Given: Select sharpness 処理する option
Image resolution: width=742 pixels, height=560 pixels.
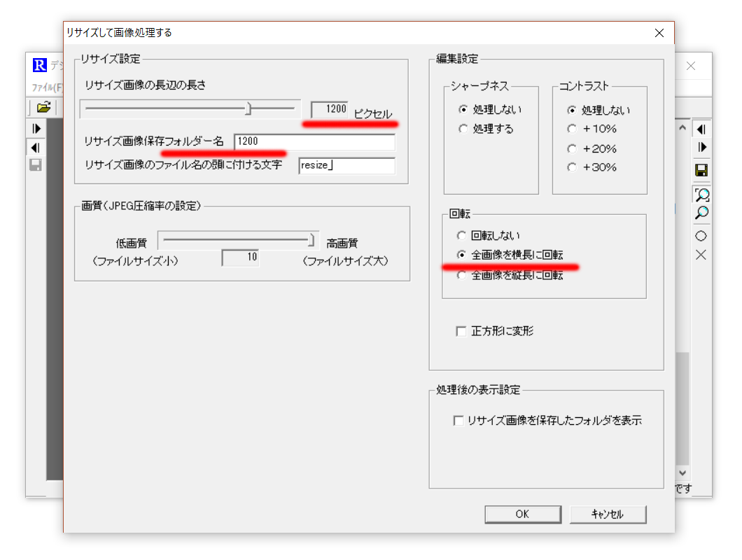Looking at the screenshot, I should (x=486, y=129).
